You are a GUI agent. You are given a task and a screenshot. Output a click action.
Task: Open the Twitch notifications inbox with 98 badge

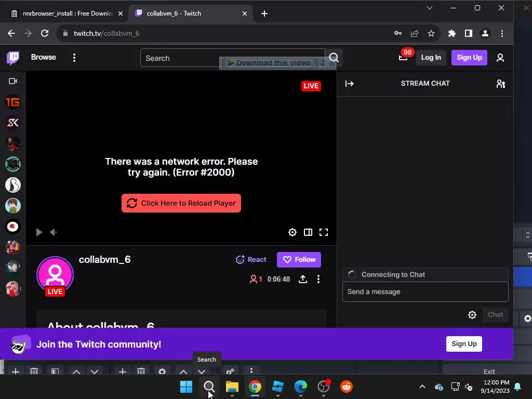(x=403, y=57)
